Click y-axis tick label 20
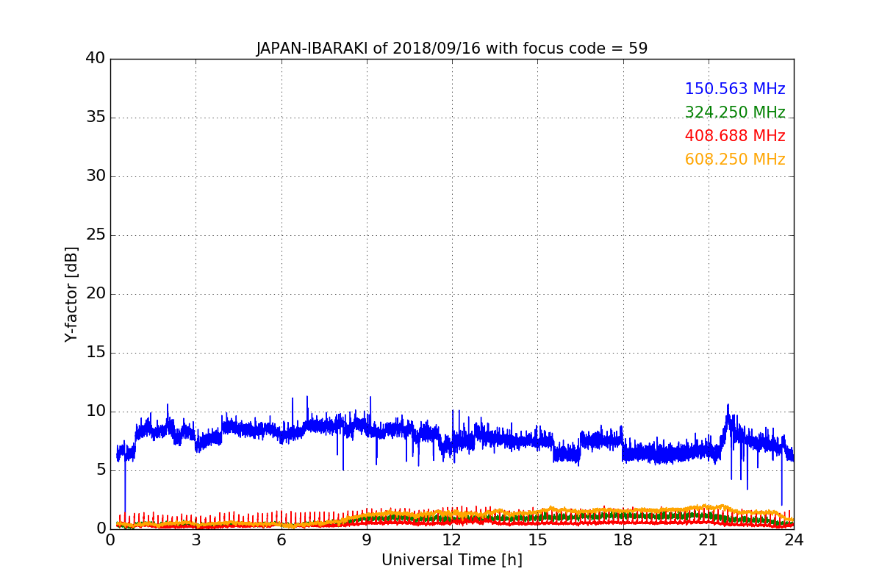Screen dimensions: 882x588 (96, 293)
